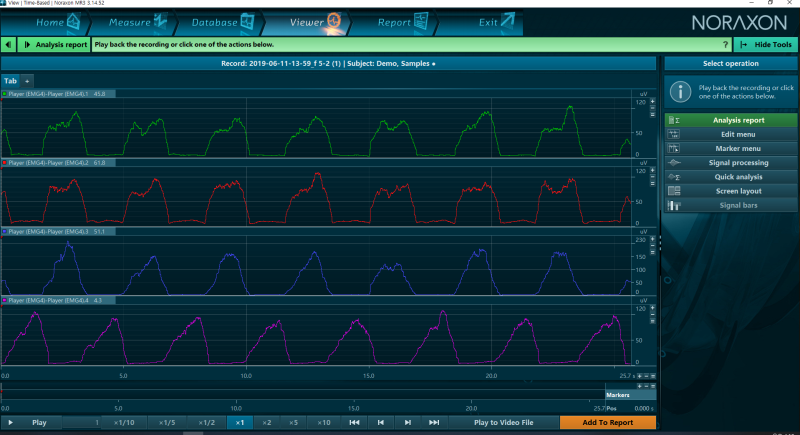Zoom in EMG4.4 amplitude with plus
The height and width of the screenshot is (435, 800).
[653, 308]
